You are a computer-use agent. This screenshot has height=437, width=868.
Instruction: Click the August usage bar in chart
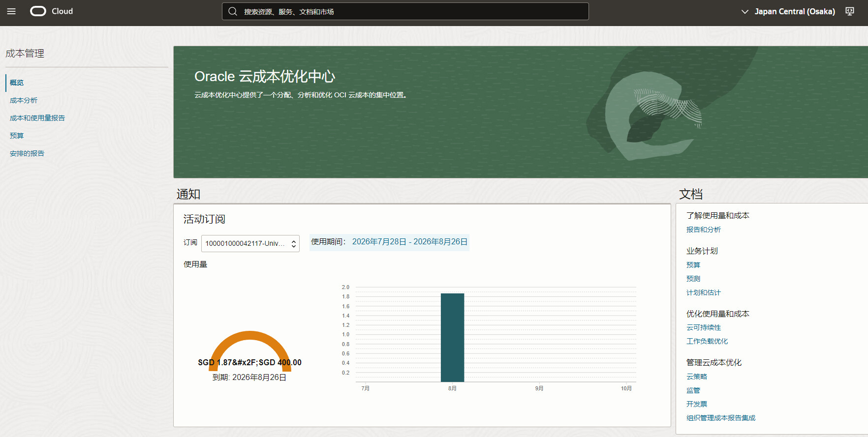[x=452, y=338]
